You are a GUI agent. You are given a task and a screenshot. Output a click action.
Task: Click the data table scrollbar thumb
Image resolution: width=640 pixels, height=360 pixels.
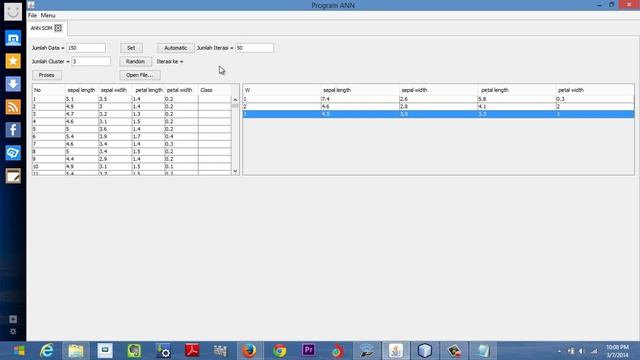[235, 105]
